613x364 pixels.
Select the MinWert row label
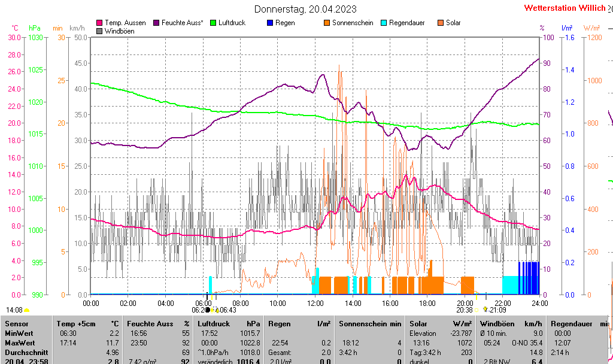tap(19, 333)
